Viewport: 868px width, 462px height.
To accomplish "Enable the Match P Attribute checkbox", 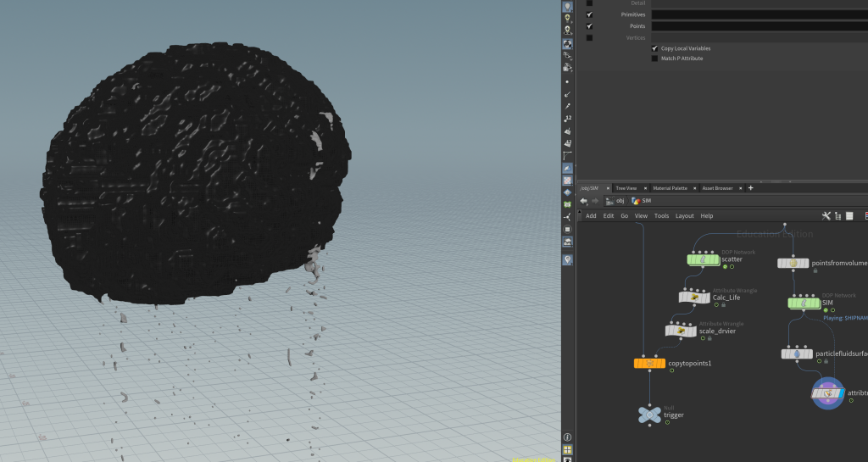I will point(654,58).
